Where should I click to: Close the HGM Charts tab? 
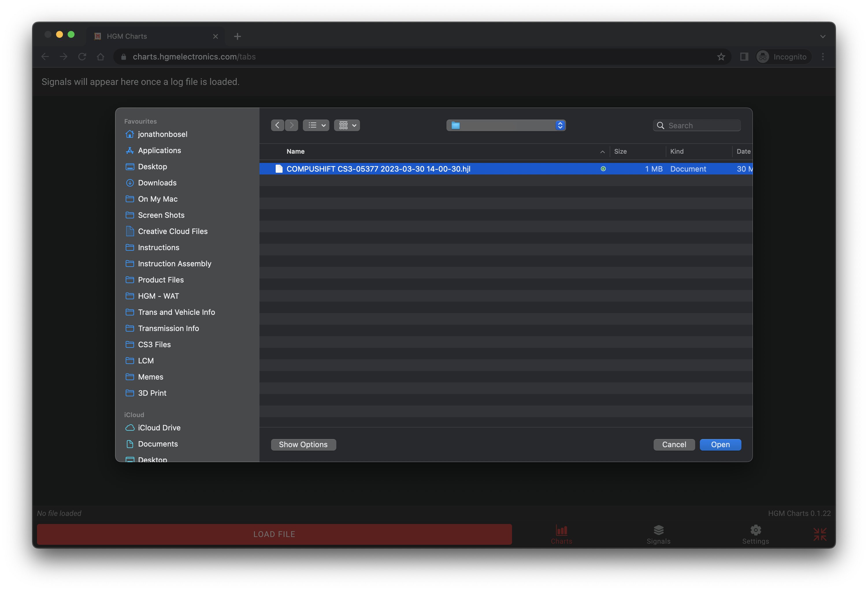[x=215, y=36]
